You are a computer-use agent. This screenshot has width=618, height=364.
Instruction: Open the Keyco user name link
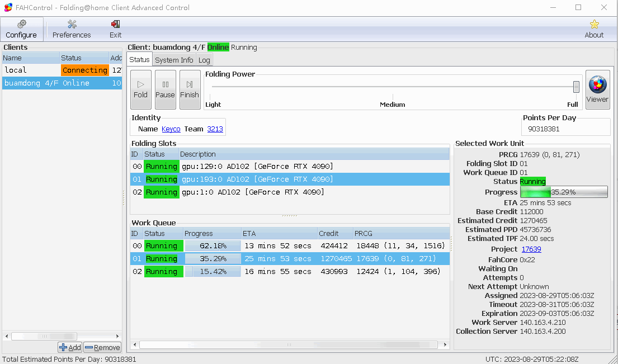pos(171,129)
